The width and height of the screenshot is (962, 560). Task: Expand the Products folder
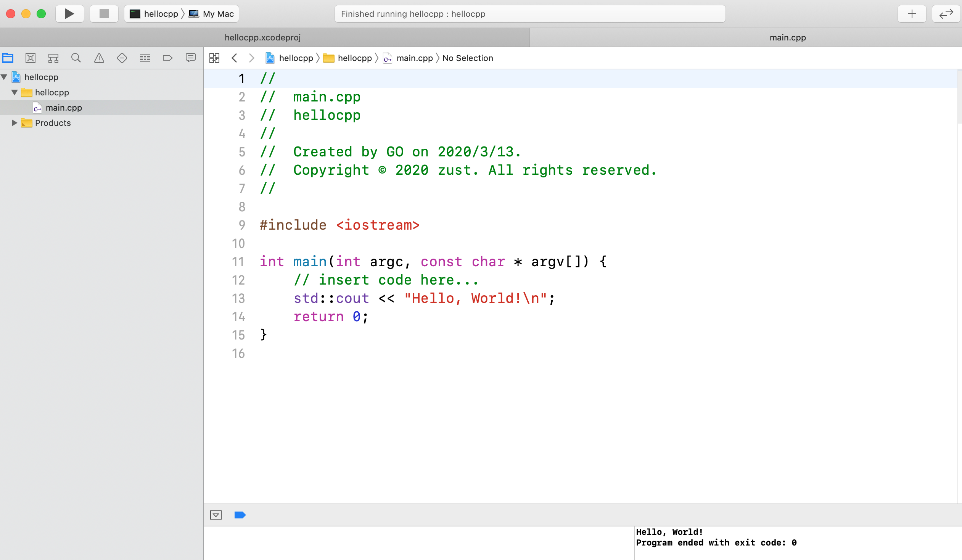pos(14,123)
